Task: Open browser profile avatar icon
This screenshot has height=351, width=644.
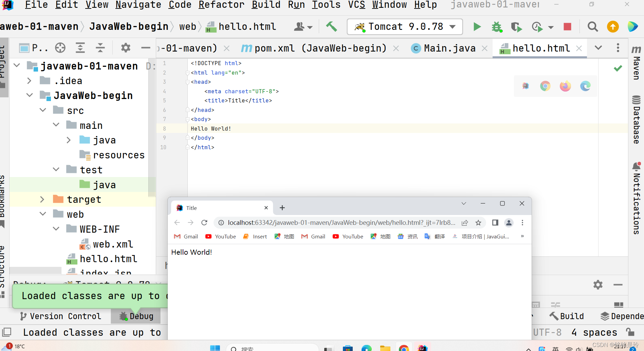Action: tap(509, 223)
